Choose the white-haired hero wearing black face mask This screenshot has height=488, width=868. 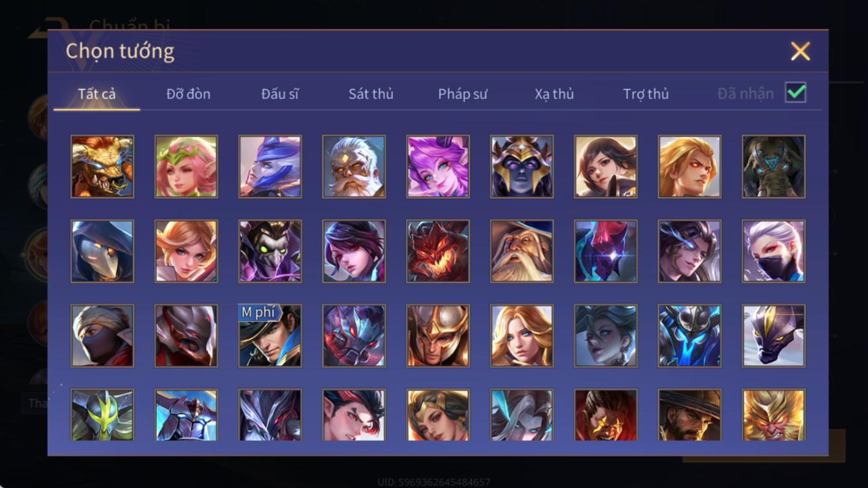[x=773, y=251]
